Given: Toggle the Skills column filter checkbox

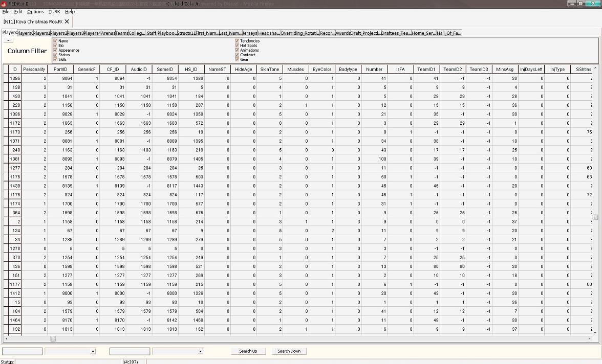Looking at the screenshot, I should pos(55,60).
